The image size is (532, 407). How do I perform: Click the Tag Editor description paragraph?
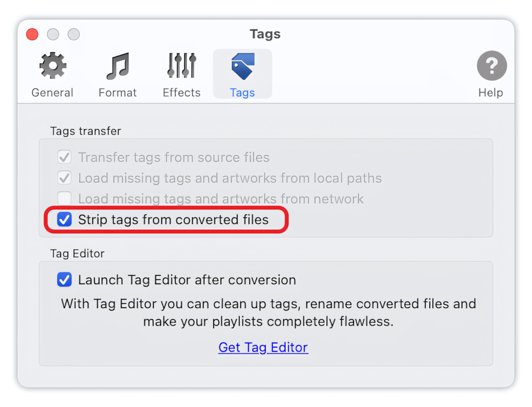coord(269,313)
